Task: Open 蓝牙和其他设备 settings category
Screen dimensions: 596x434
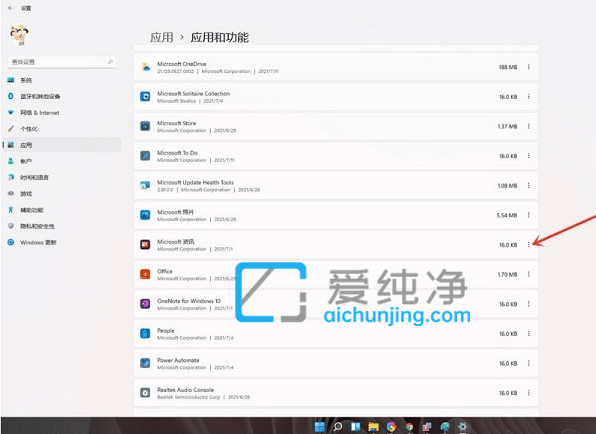Action: [62, 97]
